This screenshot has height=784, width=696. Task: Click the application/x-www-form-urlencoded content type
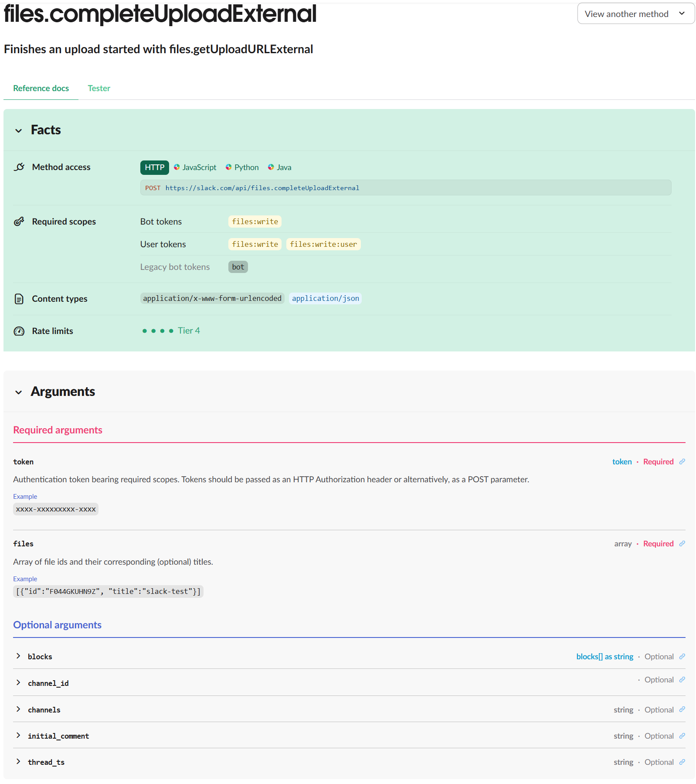212,298
